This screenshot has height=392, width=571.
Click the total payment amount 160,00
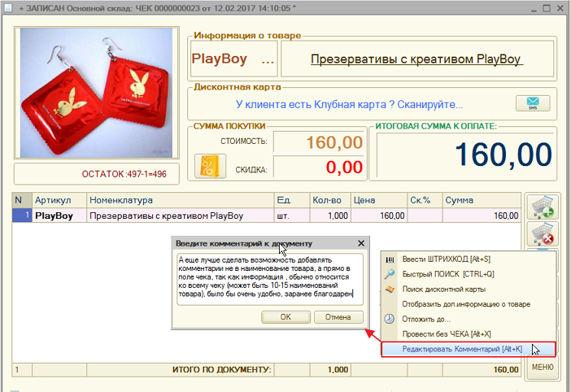click(x=464, y=155)
